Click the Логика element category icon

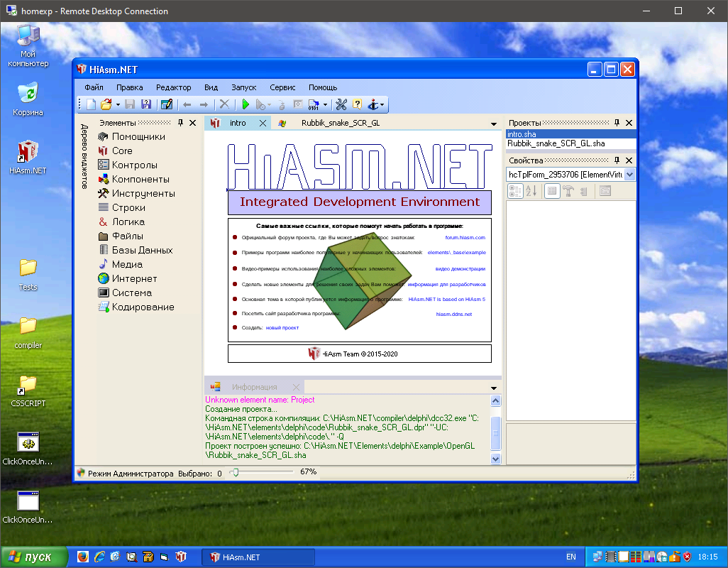point(104,222)
